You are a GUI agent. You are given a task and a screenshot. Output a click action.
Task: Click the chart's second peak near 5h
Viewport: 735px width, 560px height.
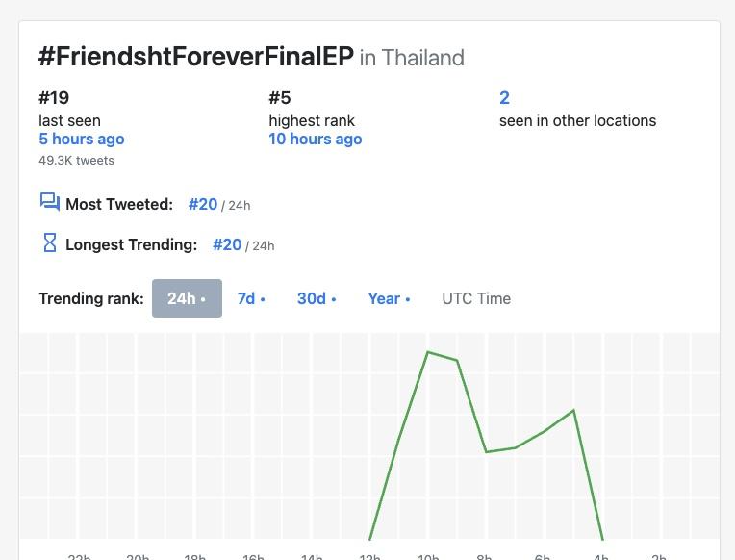click(573, 411)
